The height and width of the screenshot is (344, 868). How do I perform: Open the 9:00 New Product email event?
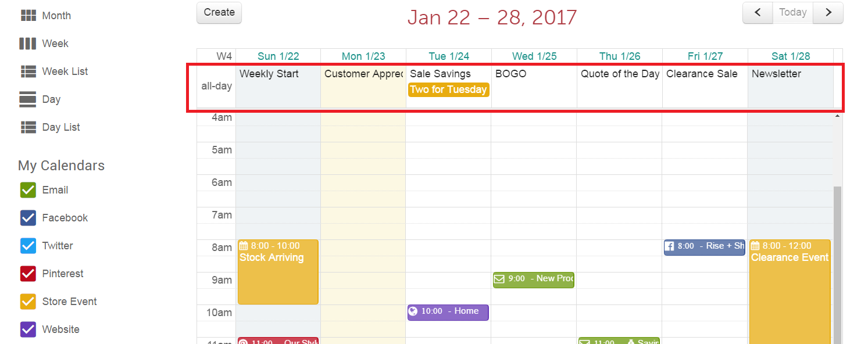pyautogui.click(x=534, y=279)
